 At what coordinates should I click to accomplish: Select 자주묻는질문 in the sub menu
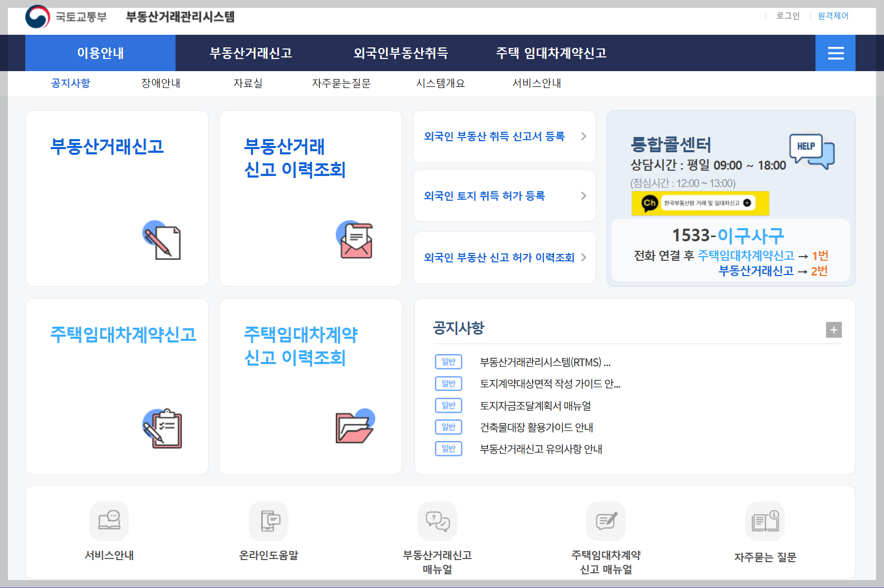(342, 83)
